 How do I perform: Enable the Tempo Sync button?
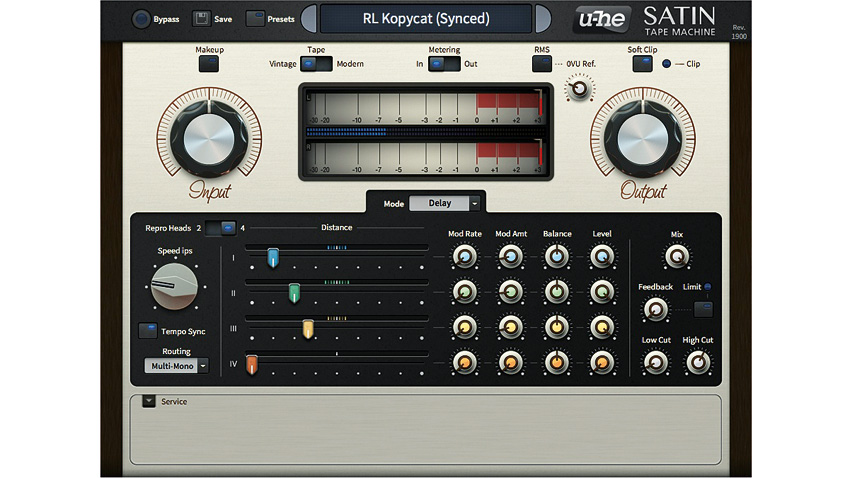pyautogui.click(x=147, y=331)
